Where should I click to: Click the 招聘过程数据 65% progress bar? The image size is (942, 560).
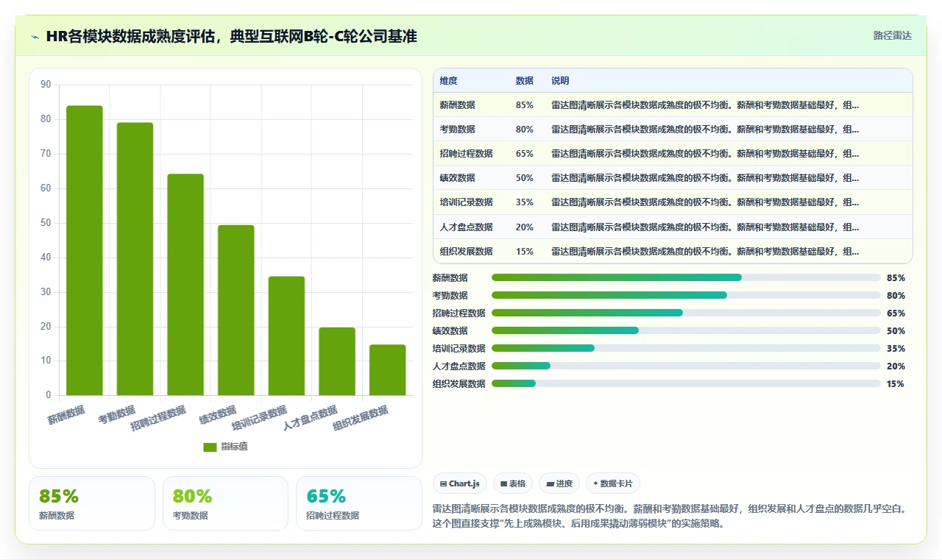coord(686,313)
